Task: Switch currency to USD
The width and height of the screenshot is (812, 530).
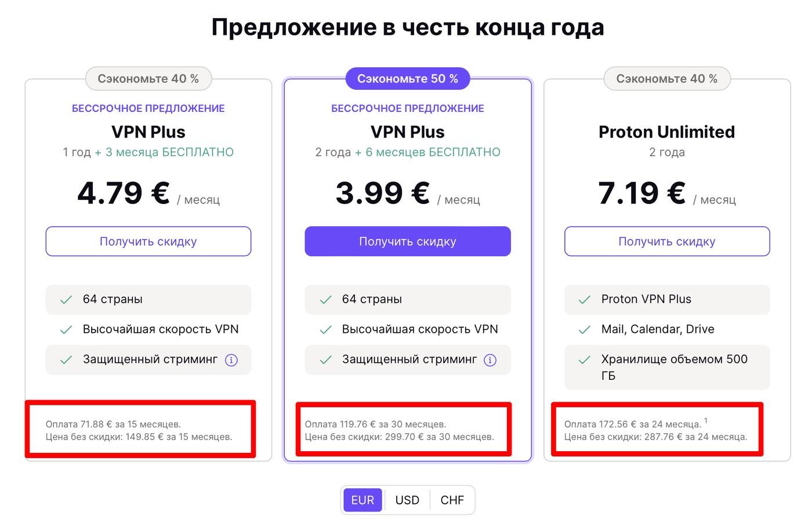Action: [x=407, y=500]
